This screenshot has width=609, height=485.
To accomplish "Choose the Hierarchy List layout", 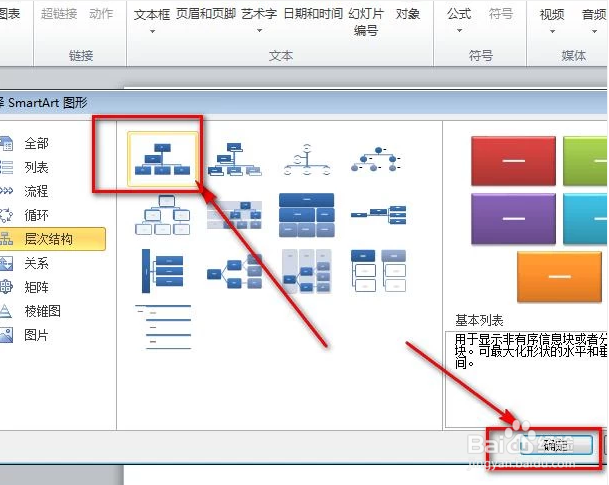I will pos(378,271).
